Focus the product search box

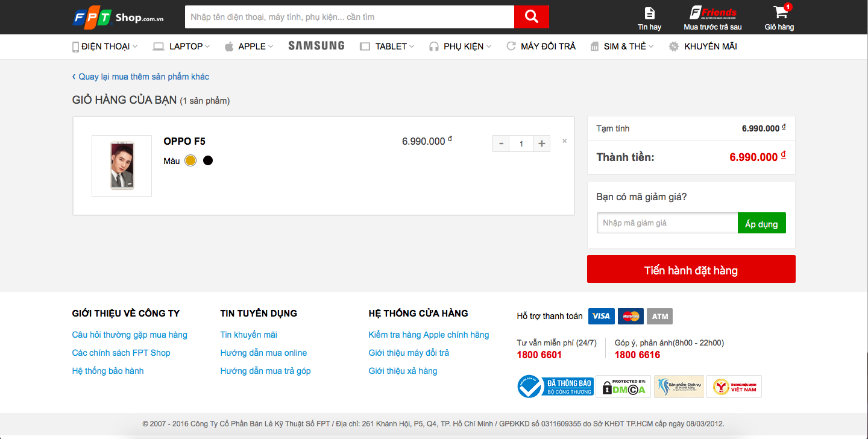(350, 17)
